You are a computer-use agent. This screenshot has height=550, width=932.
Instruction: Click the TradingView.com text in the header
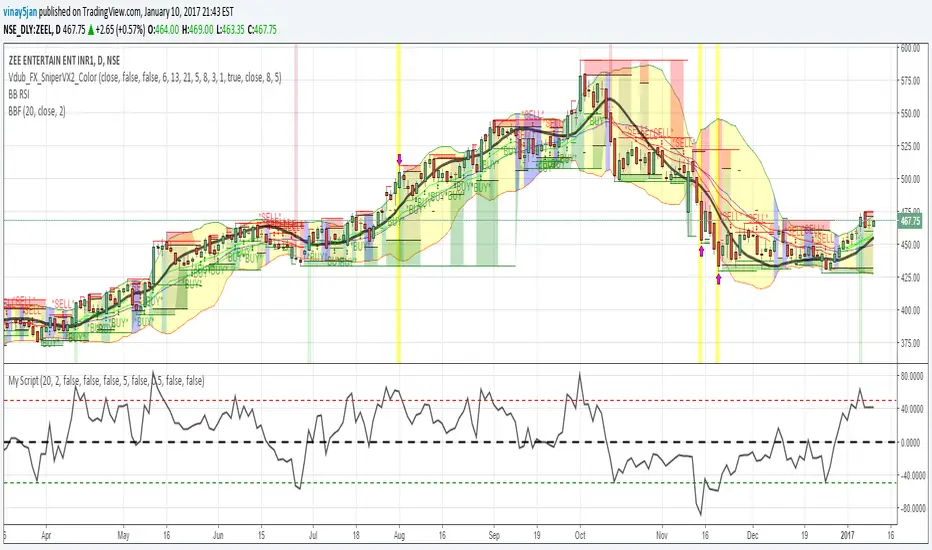[x=114, y=11]
